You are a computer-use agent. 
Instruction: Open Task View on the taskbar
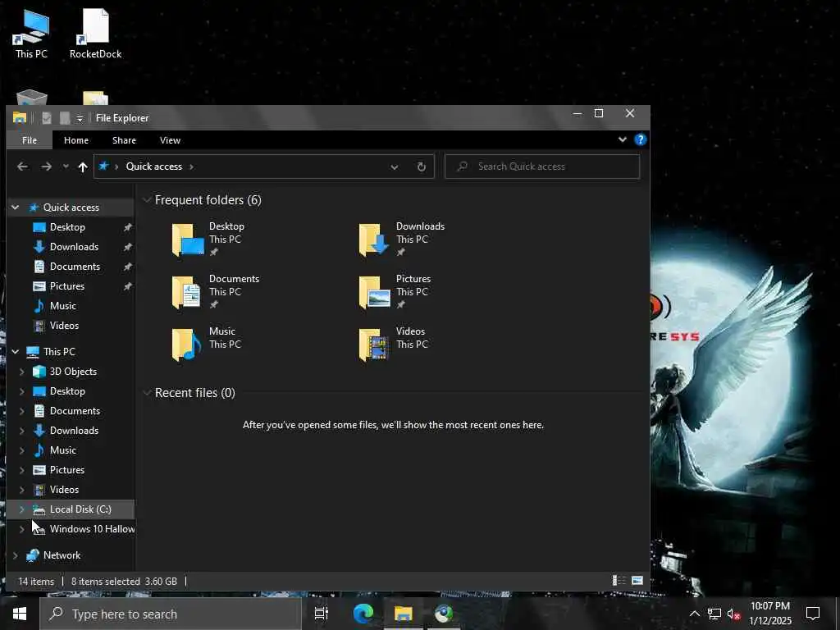coord(322,614)
